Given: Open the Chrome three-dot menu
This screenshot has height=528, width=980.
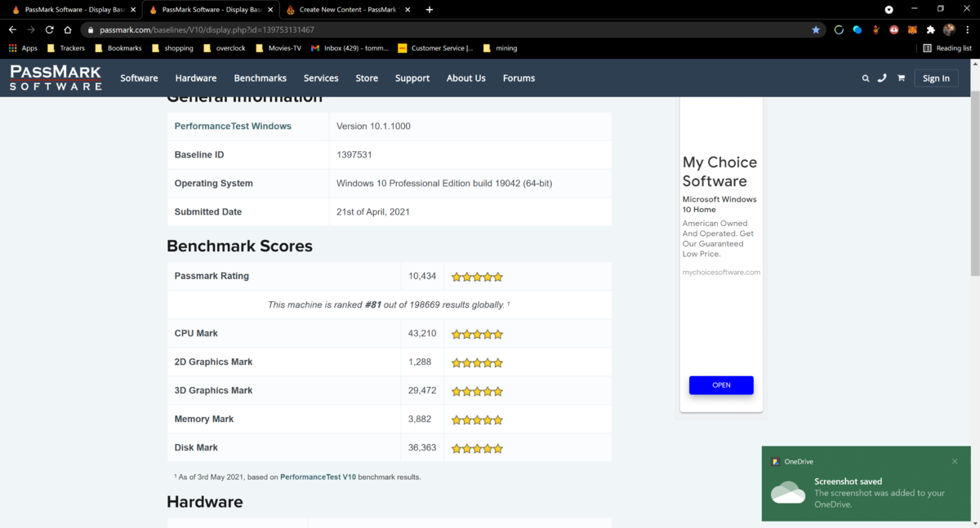Looking at the screenshot, I should point(968,29).
